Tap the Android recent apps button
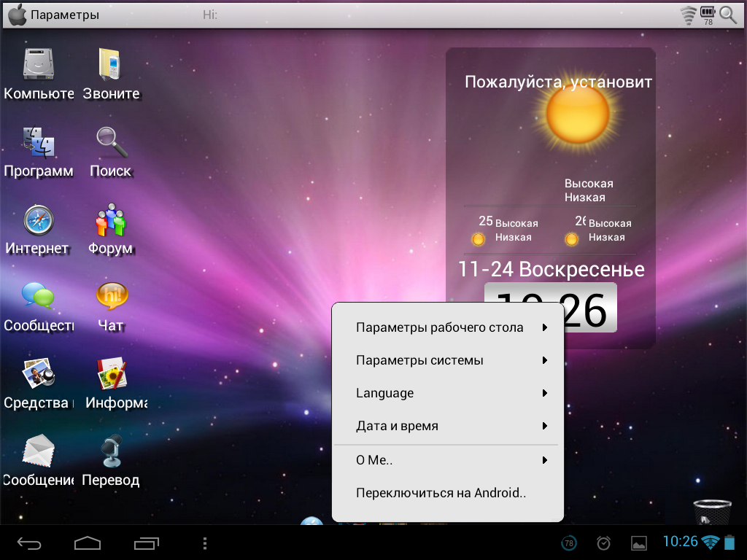Viewport: 747px width, 560px height. tap(146, 542)
